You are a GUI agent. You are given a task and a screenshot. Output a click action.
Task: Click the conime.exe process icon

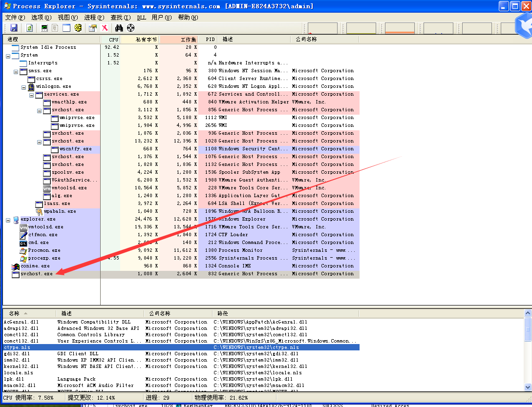tap(16, 266)
